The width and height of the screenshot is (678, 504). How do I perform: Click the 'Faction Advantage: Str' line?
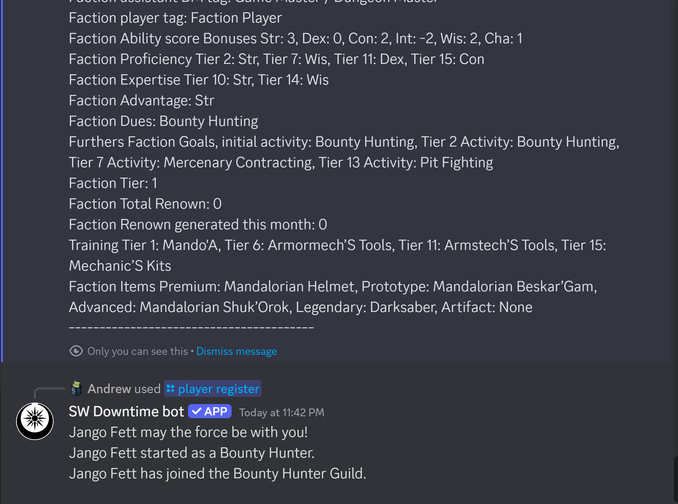[141, 100]
